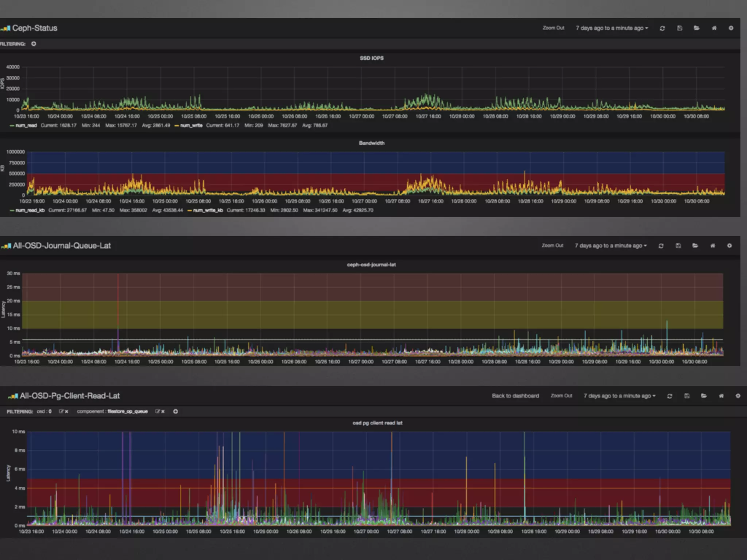Toggle the num_write_kb series in the Bandwidth legend
The height and width of the screenshot is (560, 747).
208,210
